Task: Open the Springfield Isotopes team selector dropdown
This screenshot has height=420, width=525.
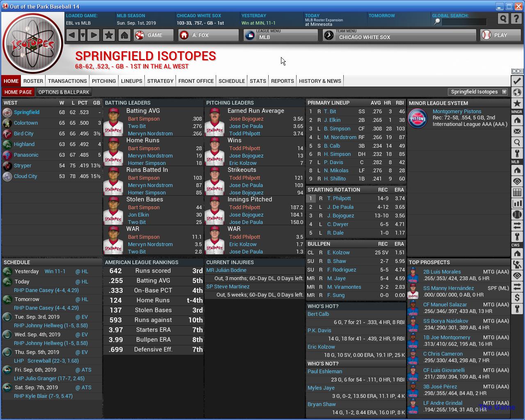Action: [478, 92]
